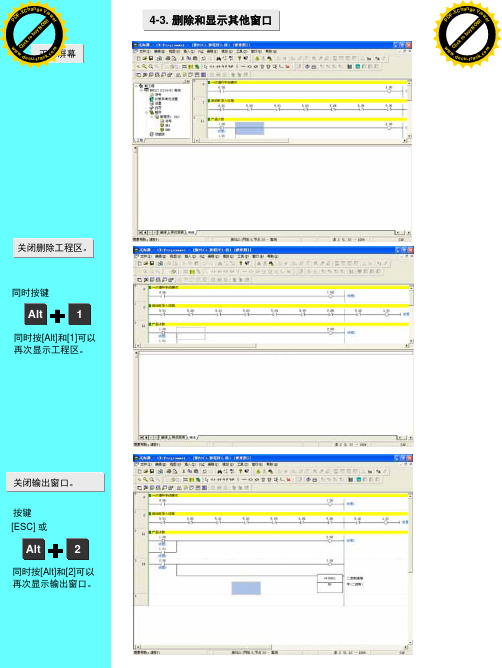Viewport: 502px width, 668px height.
Task: Click Paste icon in top screenshot toolbar
Action: [195, 58]
